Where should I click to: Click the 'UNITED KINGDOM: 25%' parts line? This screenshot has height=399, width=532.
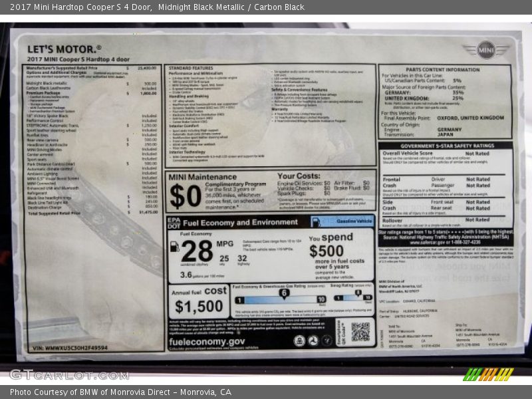pyautogui.click(x=424, y=98)
